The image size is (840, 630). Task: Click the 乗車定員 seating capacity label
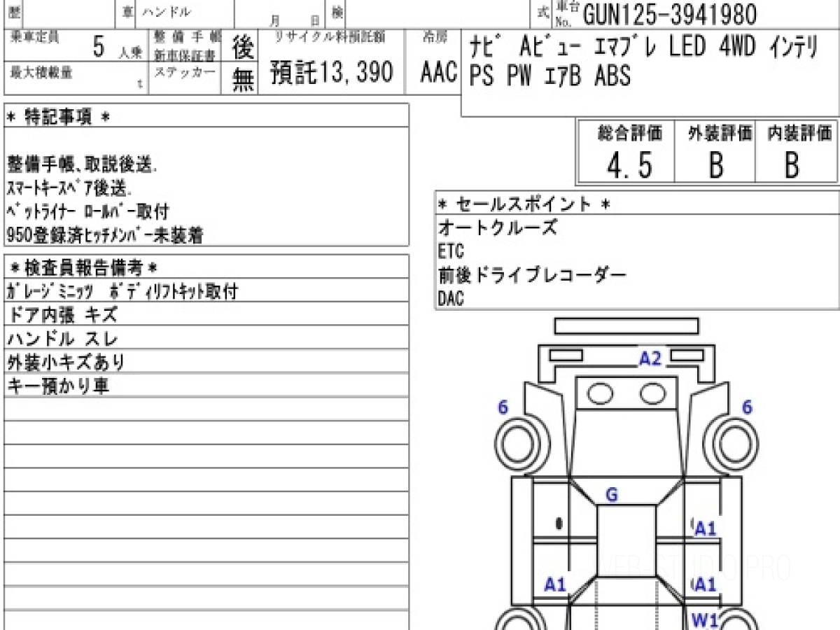[x=35, y=37]
